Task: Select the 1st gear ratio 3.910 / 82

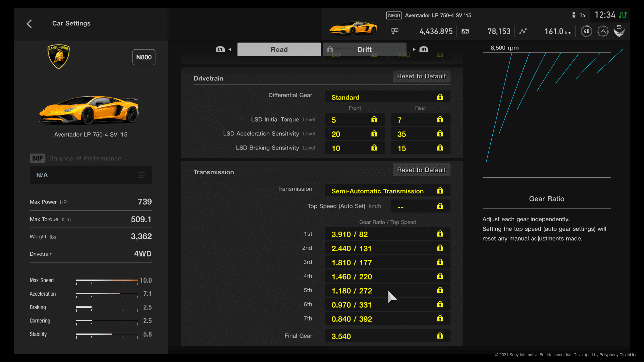Action: tap(387, 234)
